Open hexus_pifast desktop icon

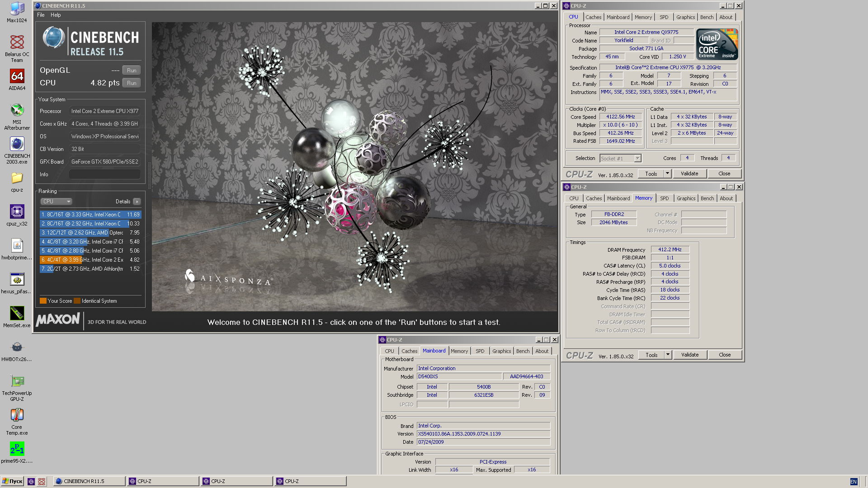point(17,283)
